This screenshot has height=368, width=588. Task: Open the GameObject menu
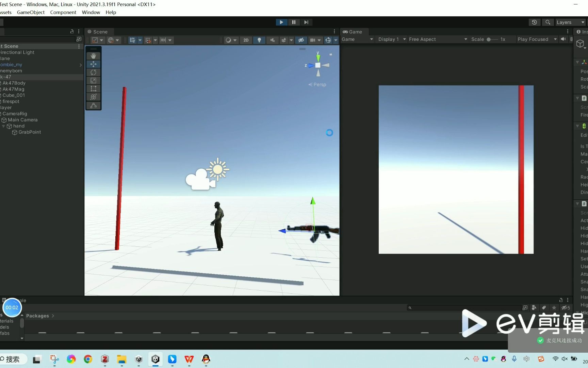pyautogui.click(x=31, y=12)
